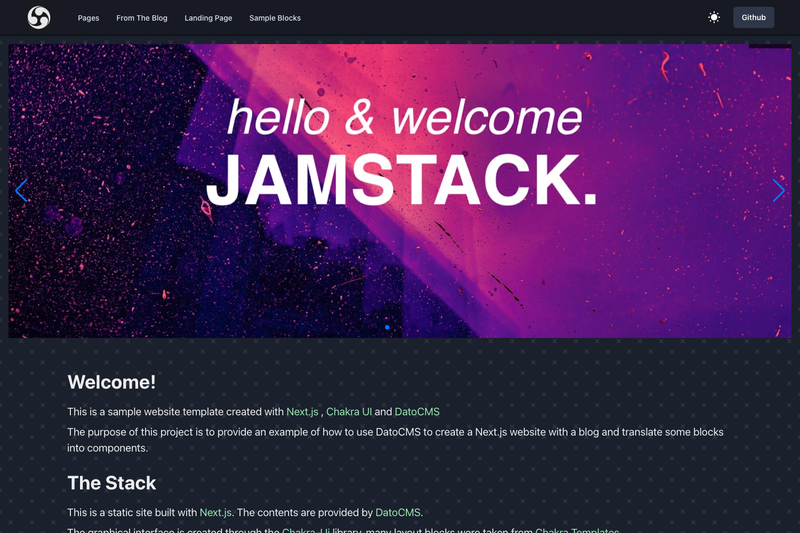Open Next.js link under The Stack

click(x=215, y=513)
